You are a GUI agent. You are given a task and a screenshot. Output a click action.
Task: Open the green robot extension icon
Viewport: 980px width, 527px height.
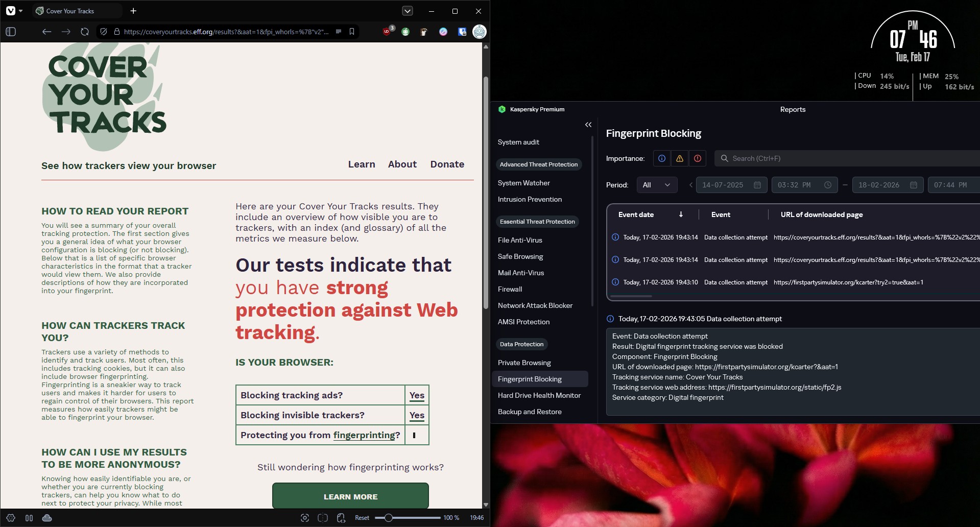[x=405, y=32]
